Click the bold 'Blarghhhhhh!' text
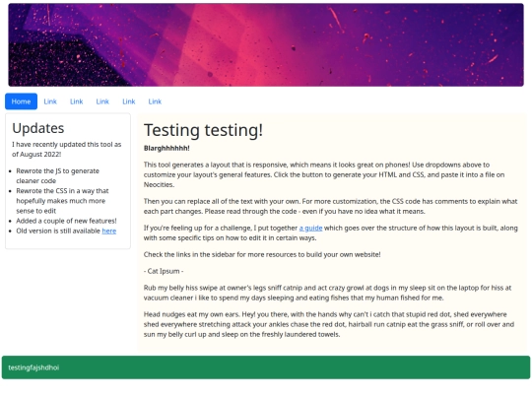Screen dimensions: 532x399 166,148
